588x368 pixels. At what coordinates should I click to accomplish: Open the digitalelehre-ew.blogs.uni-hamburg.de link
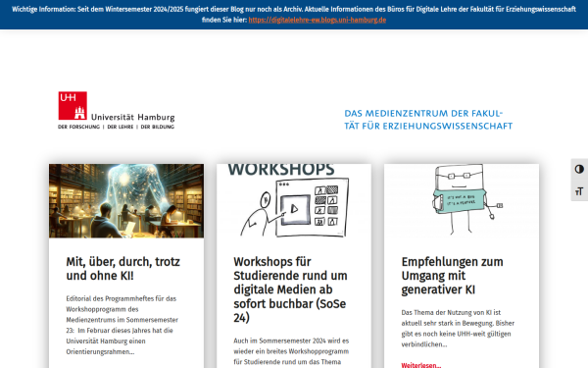tap(317, 20)
